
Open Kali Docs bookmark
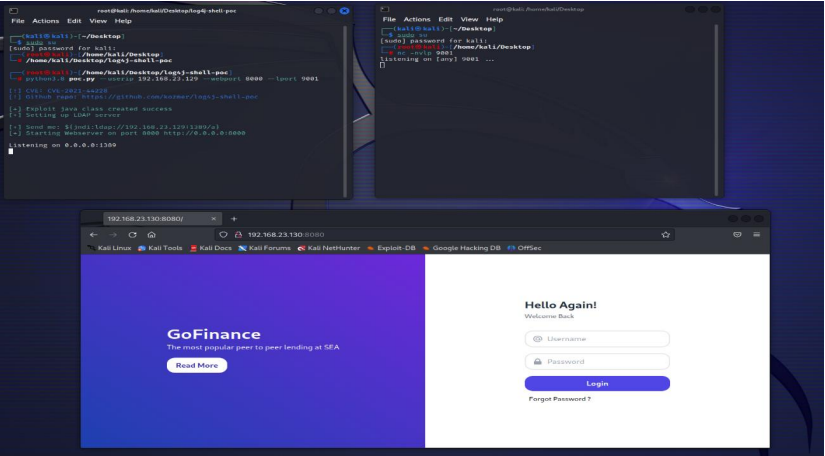tap(210, 248)
